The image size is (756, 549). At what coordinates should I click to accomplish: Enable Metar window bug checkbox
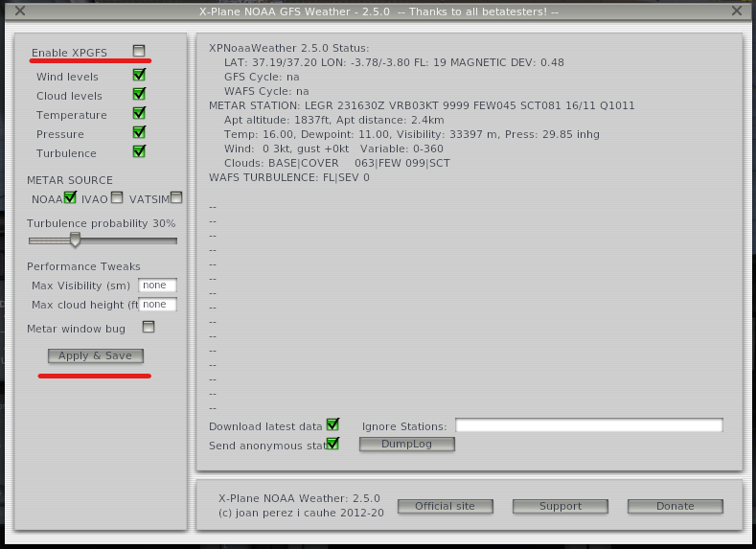pyautogui.click(x=149, y=327)
